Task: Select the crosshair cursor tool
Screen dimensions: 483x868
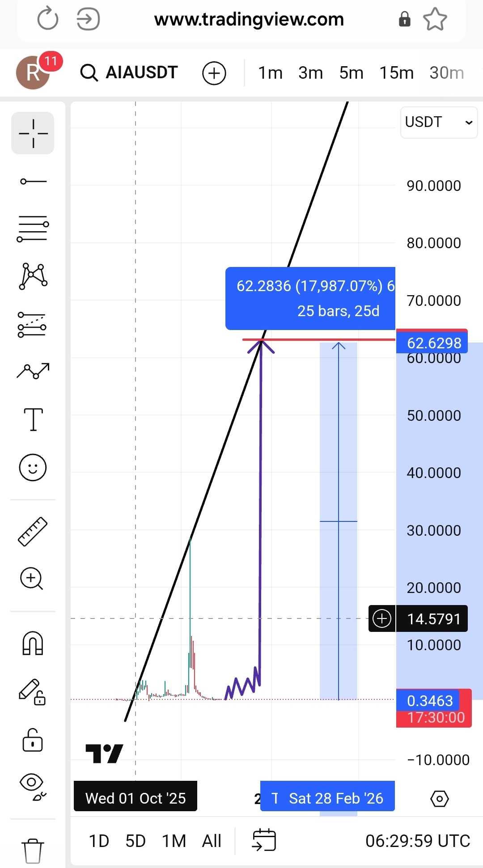Action: click(x=33, y=133)
